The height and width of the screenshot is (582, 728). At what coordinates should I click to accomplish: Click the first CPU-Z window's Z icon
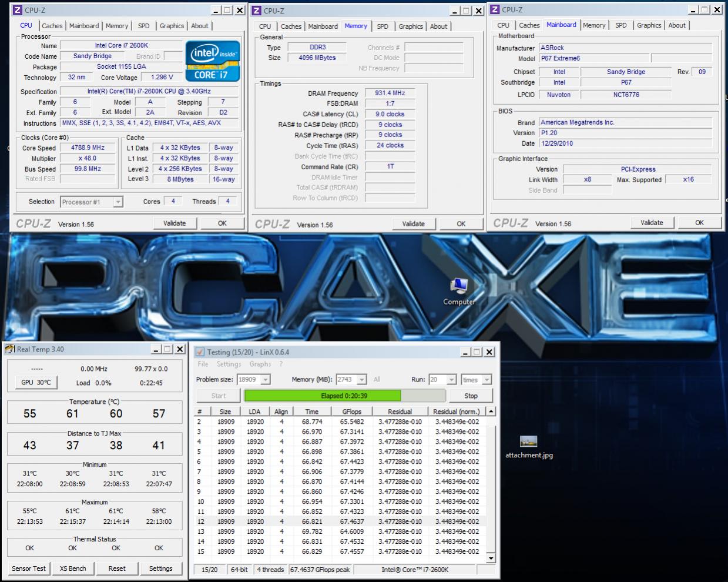coord(18,10)
